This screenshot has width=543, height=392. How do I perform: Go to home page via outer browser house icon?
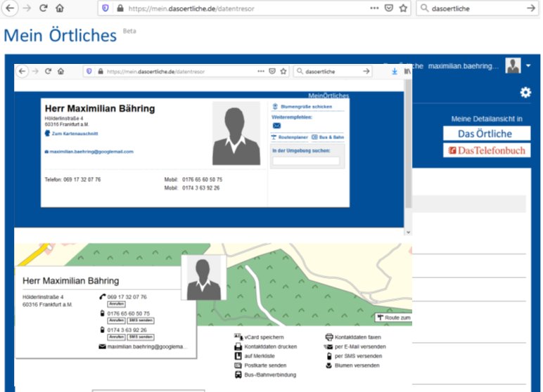coord(60,8)
